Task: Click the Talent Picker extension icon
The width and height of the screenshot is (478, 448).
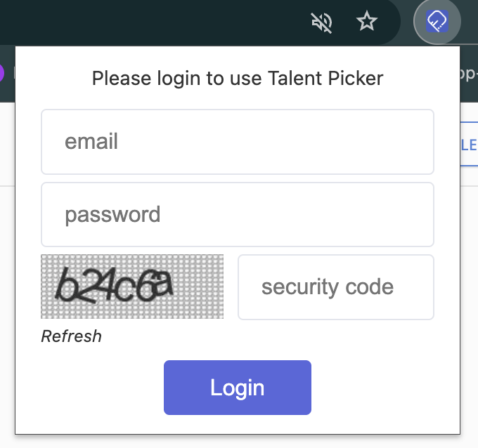Action: point(437,22)
